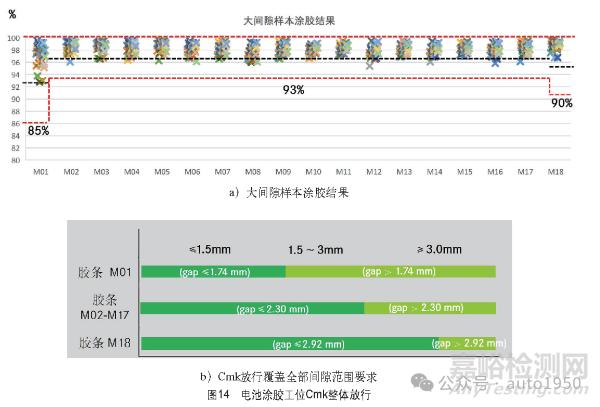Viewport: 600px width, 407px height.
Task: Select the gap ≤2.30 mm bar segment
Action: coord(252,309)
